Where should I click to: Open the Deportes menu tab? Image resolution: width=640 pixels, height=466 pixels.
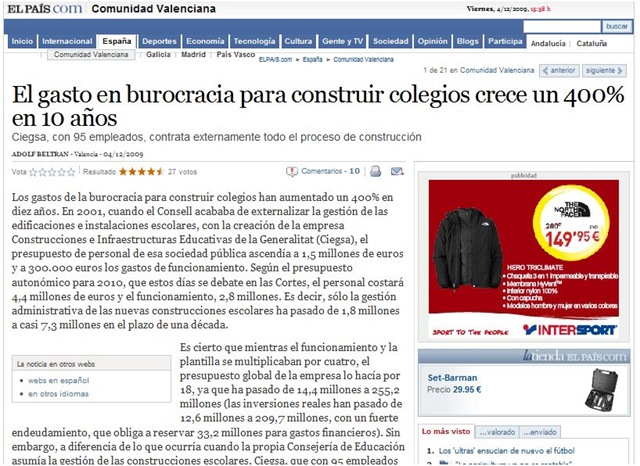(159, 41)
